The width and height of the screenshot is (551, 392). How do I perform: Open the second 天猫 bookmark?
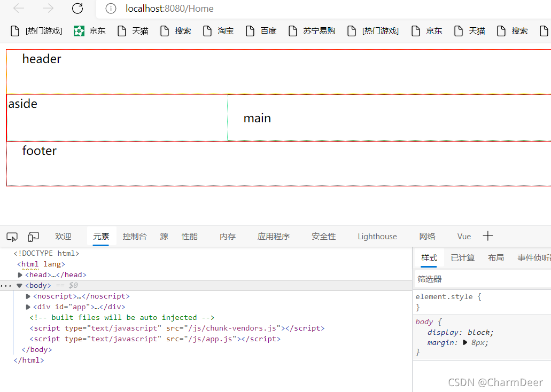click(x=469, y=31)
